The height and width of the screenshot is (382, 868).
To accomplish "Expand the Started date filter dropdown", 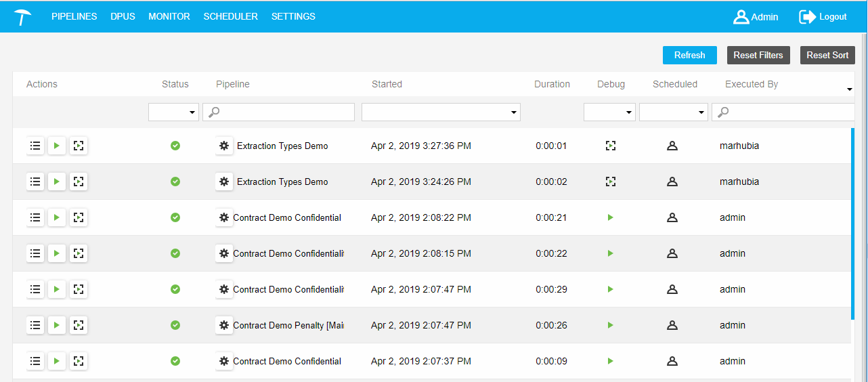I will pos(441,112).
